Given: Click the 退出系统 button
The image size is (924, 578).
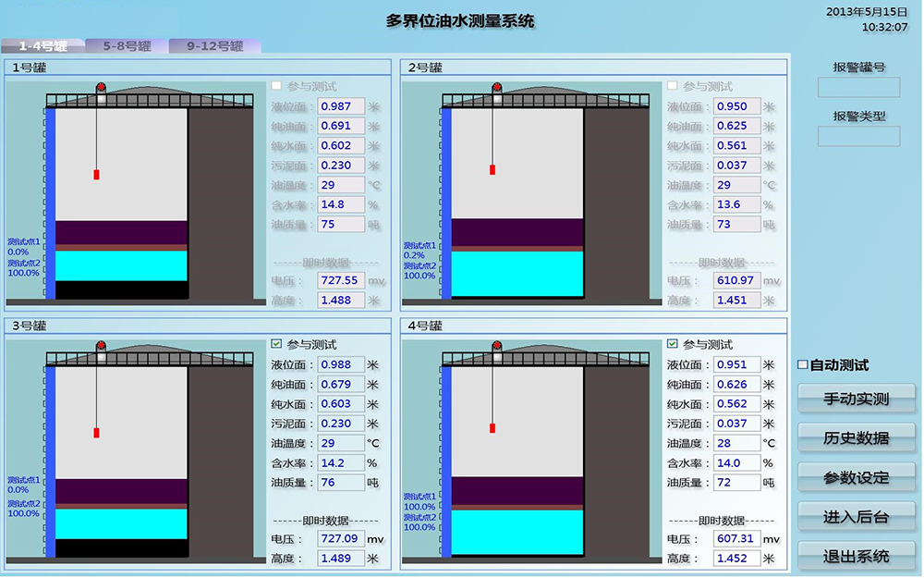Looking at the screenshot, I should click(x=857, y=556).
